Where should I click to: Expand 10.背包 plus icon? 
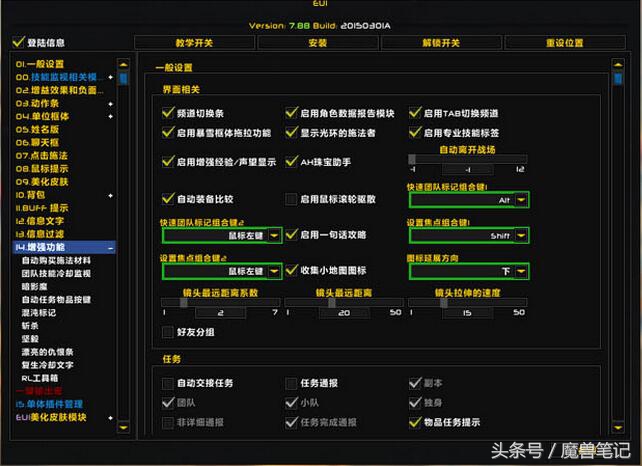click(x=110, y=195)
